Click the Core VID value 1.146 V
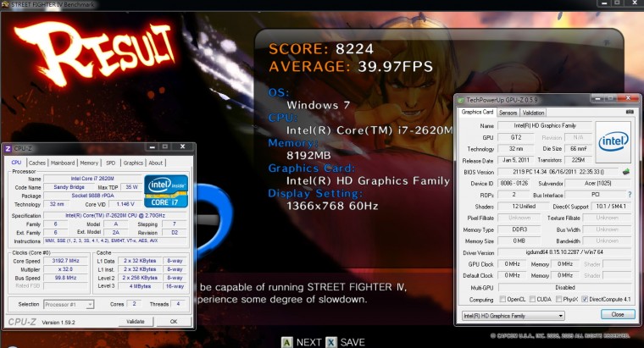The image size is (644, 348). click(125, 204)
